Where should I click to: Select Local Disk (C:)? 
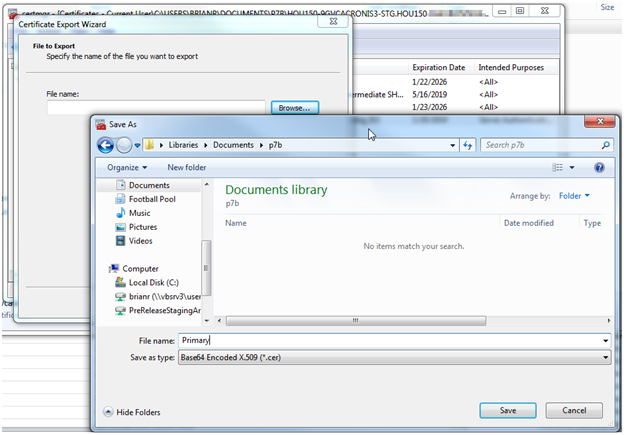(154, 283)
